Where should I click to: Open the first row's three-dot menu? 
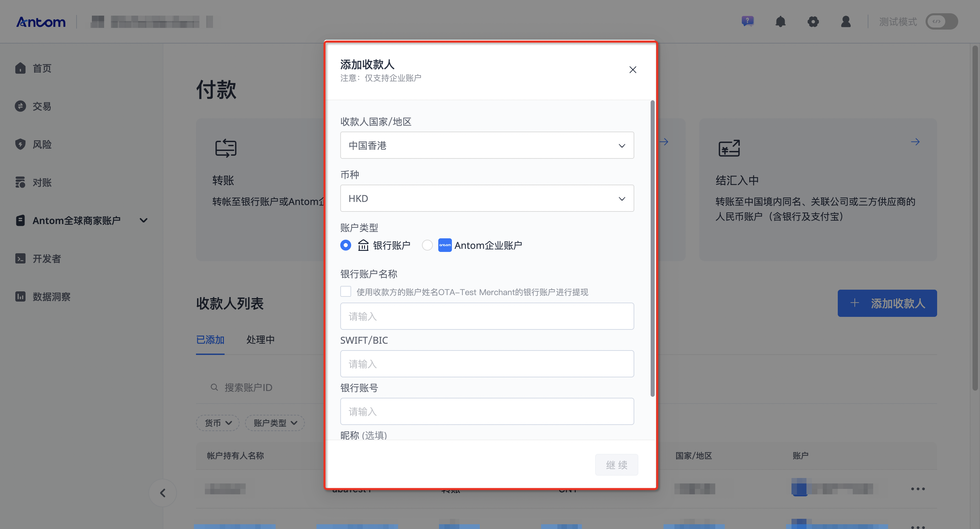coord(918,489)
